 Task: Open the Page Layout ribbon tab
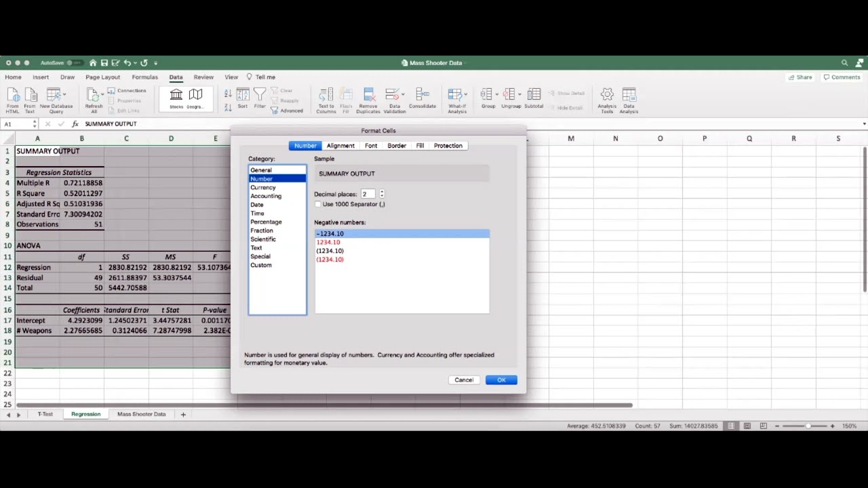coord(103,77)
